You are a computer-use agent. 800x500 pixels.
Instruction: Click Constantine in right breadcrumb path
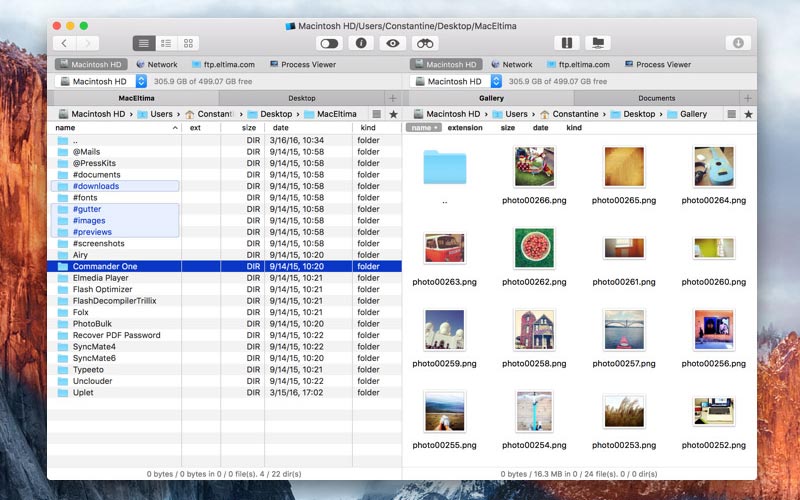[x=569, y=114]
